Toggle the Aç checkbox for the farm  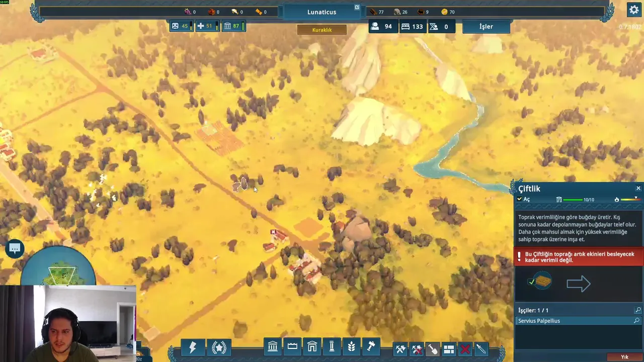click(520, 199)
